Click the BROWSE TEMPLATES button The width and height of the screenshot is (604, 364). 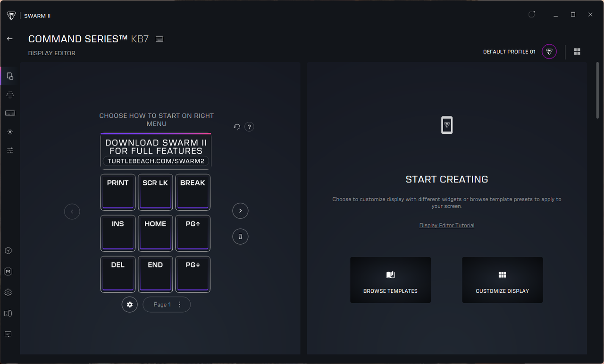click(x=391, y=280)
